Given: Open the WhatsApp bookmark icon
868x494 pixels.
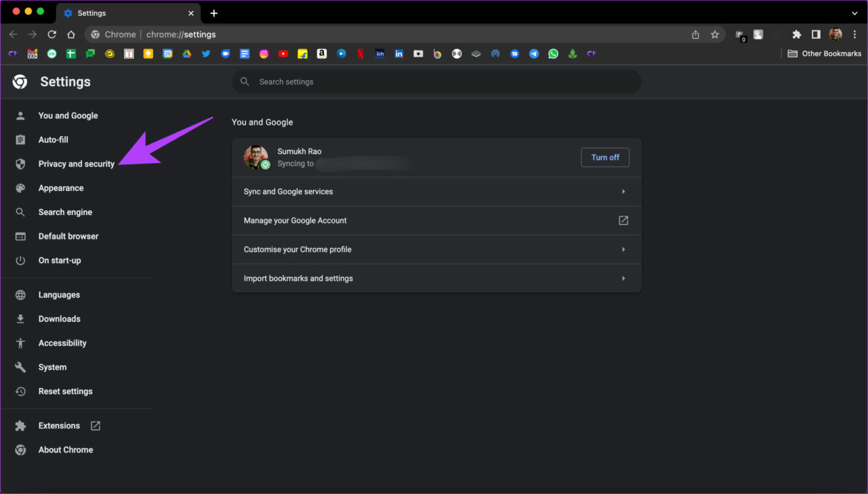Looking at the screenshot, I should [553, 53].
